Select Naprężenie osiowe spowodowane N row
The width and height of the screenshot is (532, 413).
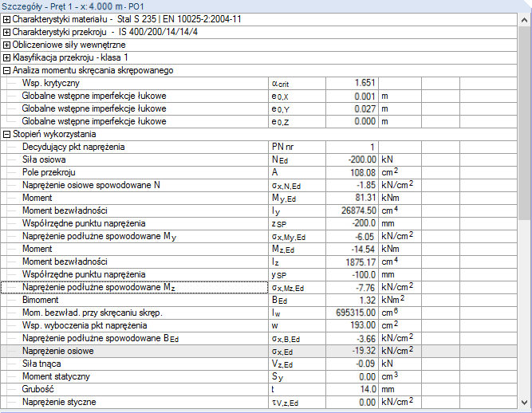click(259, 186)
